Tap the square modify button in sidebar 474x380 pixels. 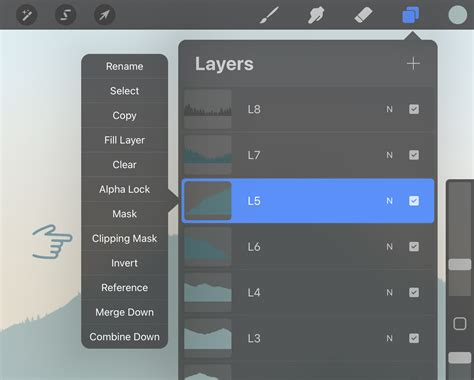(x=460, y=324)
